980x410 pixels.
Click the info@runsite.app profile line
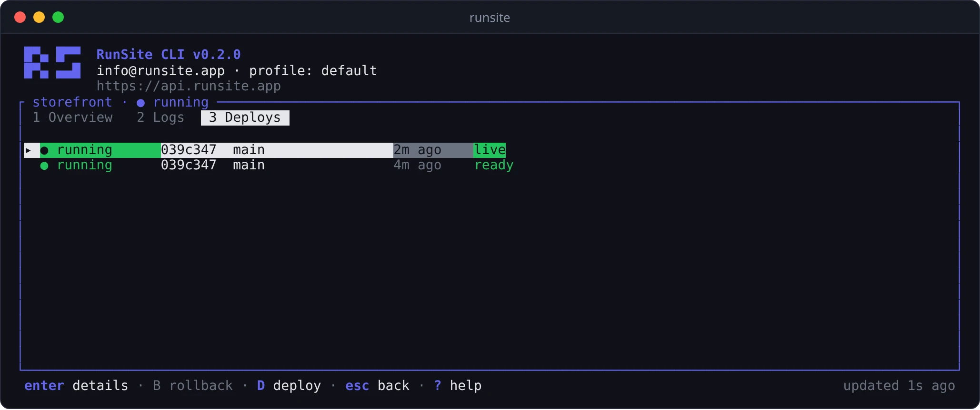[x=237, y=71]
